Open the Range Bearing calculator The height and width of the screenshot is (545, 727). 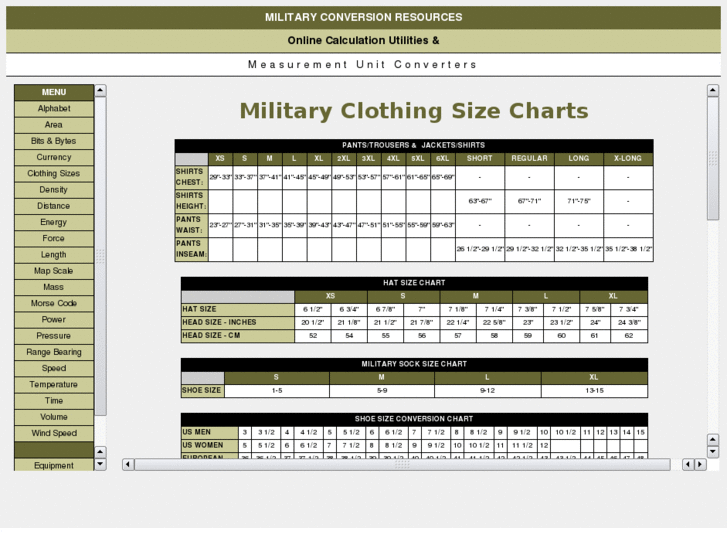[x=54, y=352]
